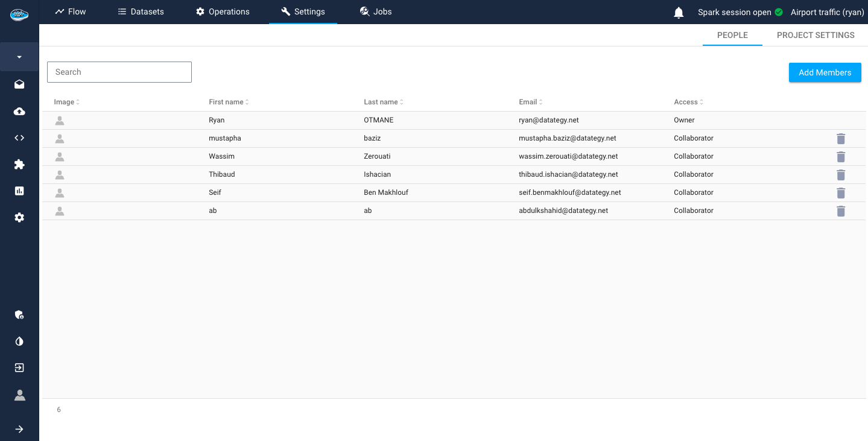
Task: Click the Add Members button
Action: tap(825, 72)
